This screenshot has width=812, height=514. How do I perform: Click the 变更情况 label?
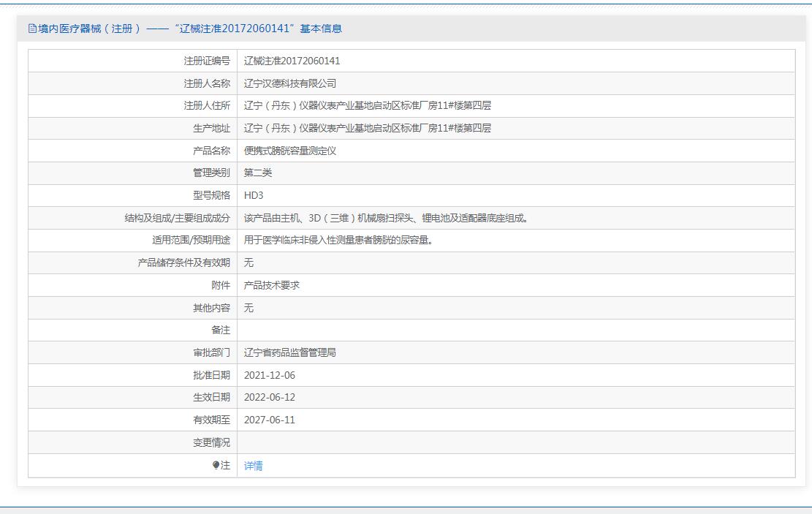pos(211,442)
